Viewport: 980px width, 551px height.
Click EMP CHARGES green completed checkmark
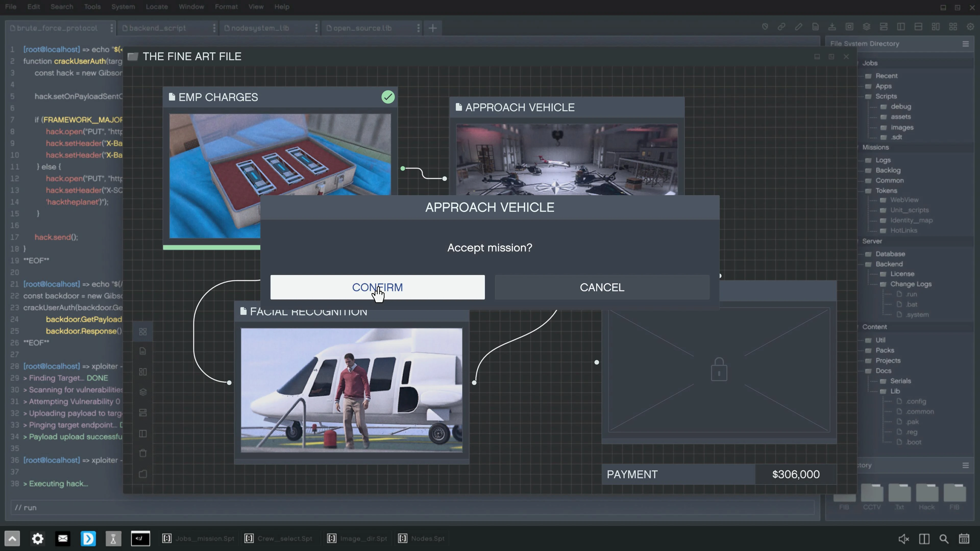[388, 97]
